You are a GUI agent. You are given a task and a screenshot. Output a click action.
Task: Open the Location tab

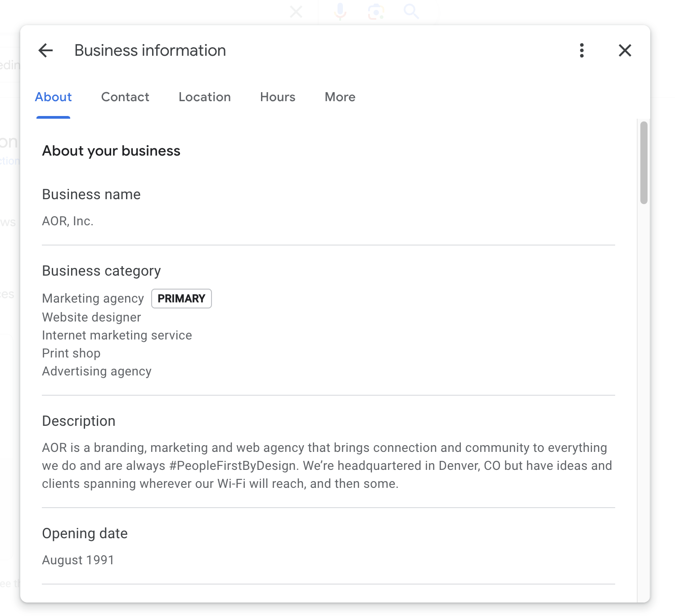tap(205, 97)
